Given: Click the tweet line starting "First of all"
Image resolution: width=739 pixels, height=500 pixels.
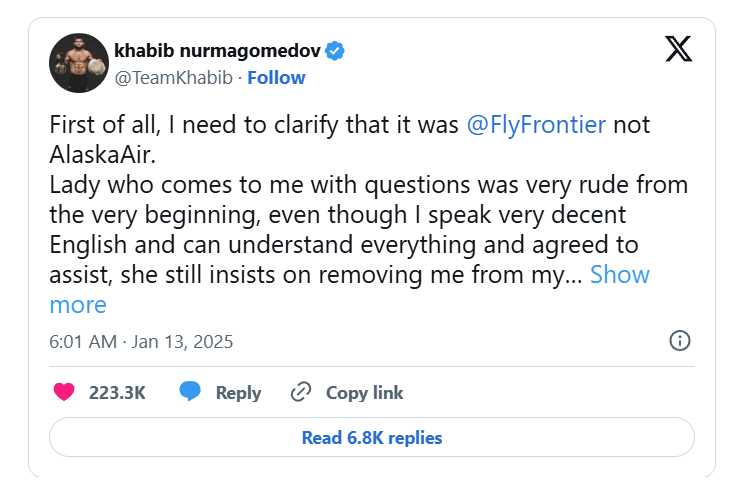Looking at the screenshot, I should 255,127.
